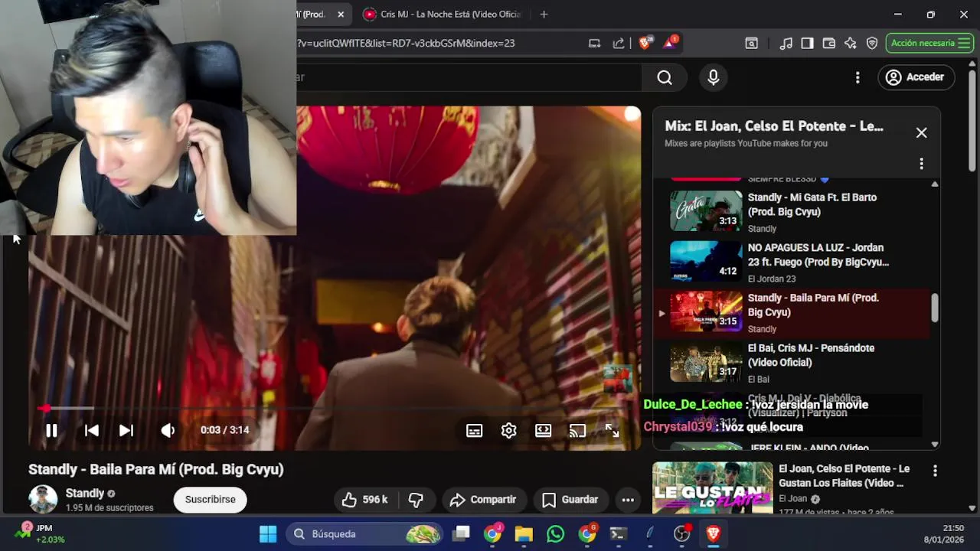980x551 pixels.
Task: Sign in with the Acceder button
Action: click(x=915, y=77)
